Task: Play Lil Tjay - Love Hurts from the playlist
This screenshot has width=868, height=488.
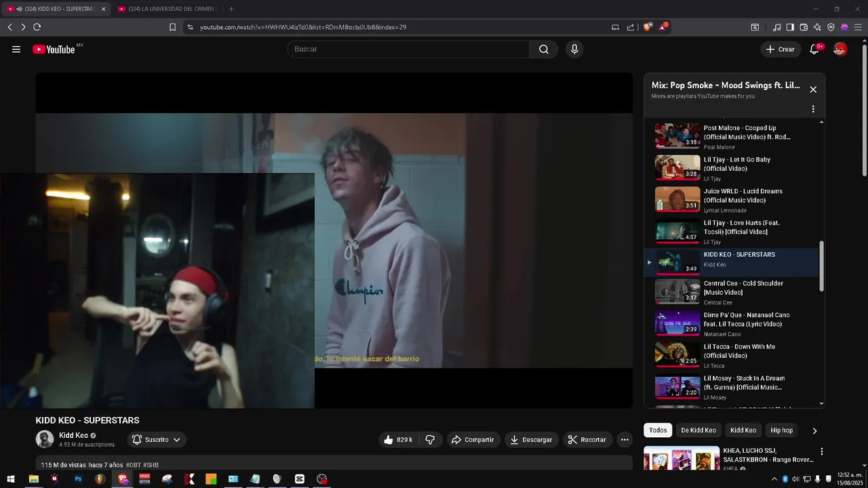Action: (x=732, y=232)
